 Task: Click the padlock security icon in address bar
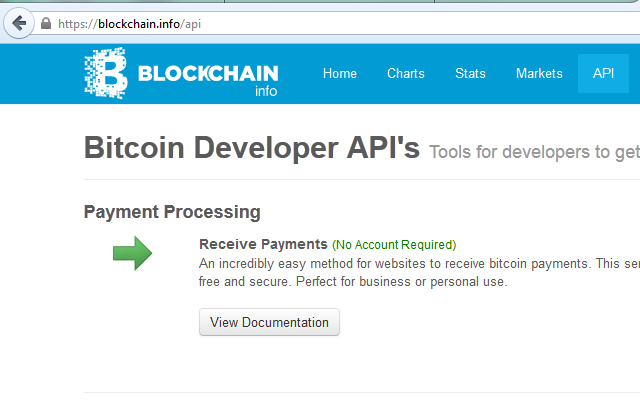[x=46, y=24]
